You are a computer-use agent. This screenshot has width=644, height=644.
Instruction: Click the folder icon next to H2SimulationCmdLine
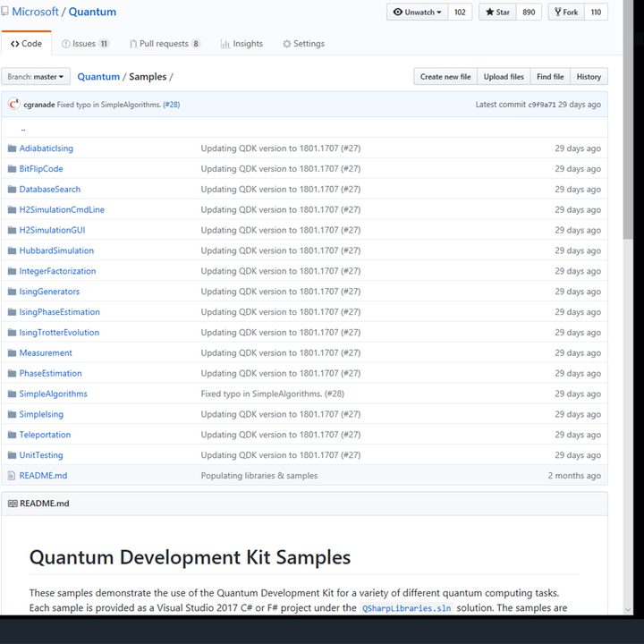(12, 210)
